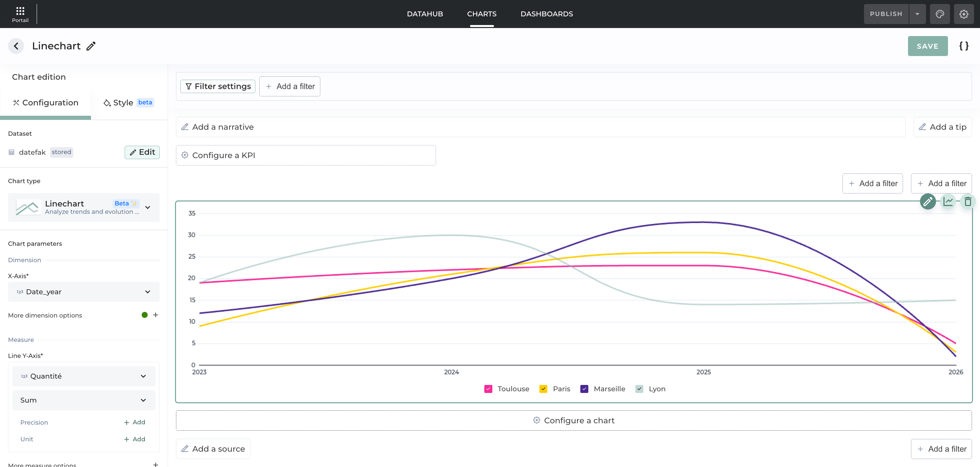980x467 pixels.
Task: Open the JSON code braces view
Action: tap(964, 46)
